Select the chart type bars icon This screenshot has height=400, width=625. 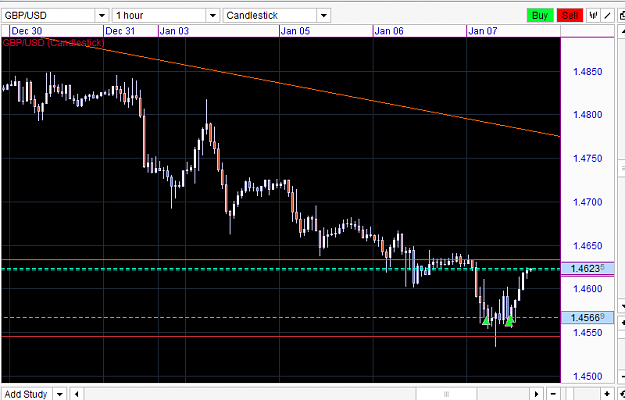(x=593, y=16)
